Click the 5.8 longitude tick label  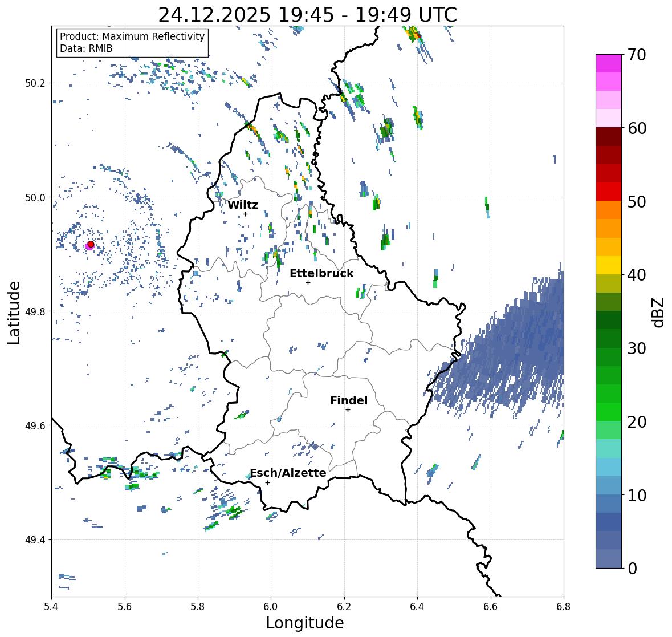coord(198,607)
